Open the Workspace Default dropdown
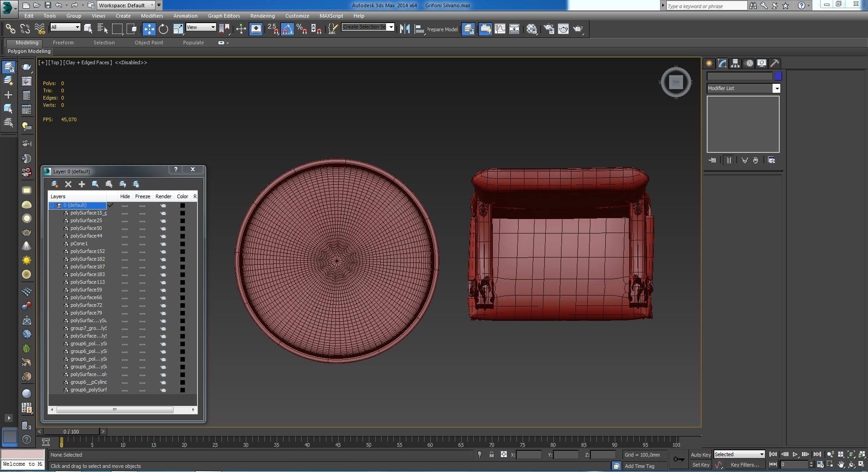The width and height of the screenshot is (868, 472). 126,5
